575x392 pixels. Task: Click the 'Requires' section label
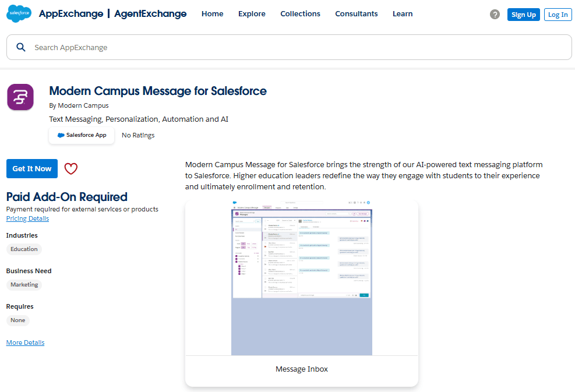(20, 306)
